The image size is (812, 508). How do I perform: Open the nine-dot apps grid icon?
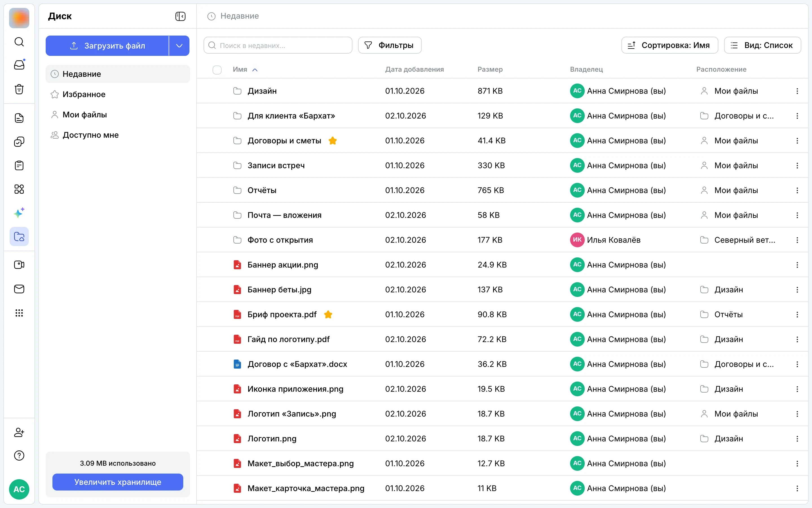coord(19,313)
